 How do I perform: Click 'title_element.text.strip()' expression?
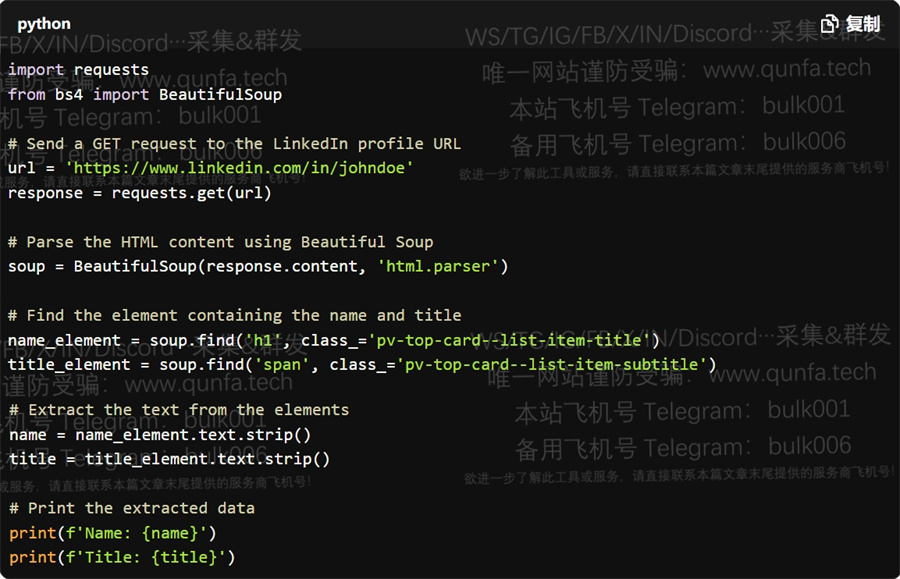click(207, 458)
